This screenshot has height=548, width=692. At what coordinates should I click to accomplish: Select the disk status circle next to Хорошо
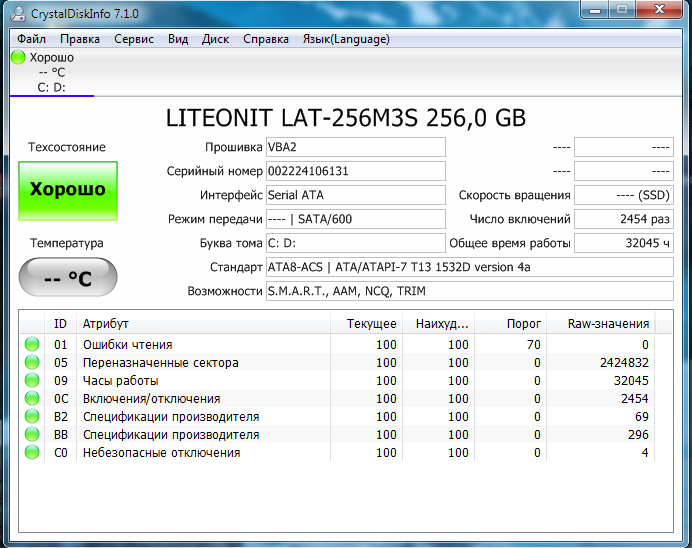click(x=18, y=57)
